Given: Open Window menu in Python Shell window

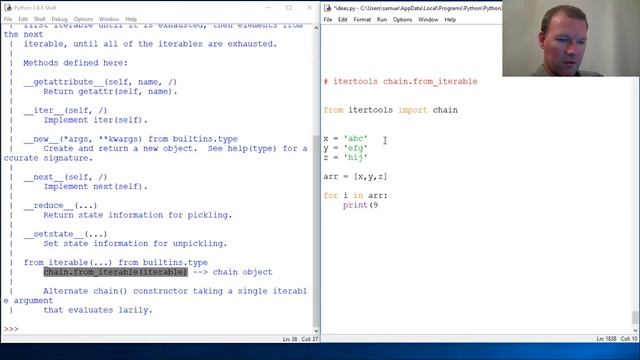Looking at the screenshot, I should click(x=109, y=19).
